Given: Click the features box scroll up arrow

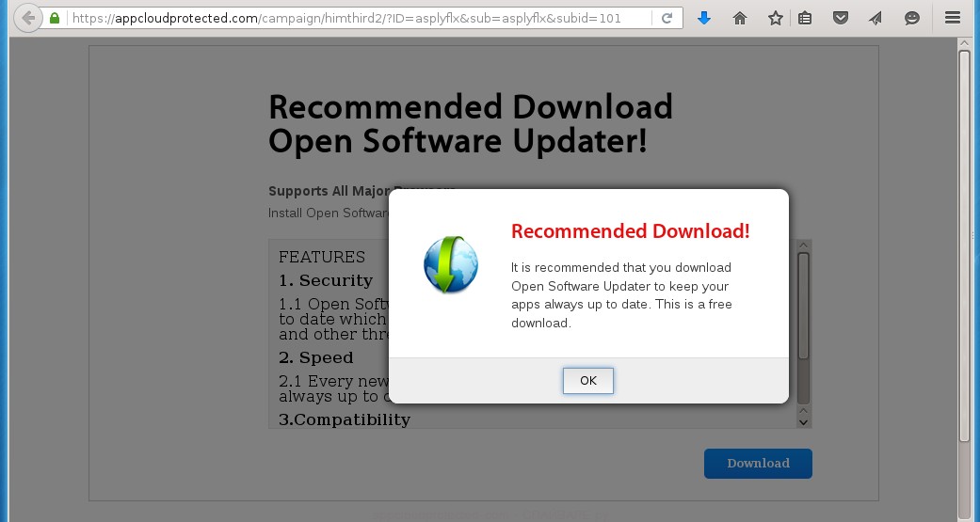Looking at the screenshot, I should point(804,245).
